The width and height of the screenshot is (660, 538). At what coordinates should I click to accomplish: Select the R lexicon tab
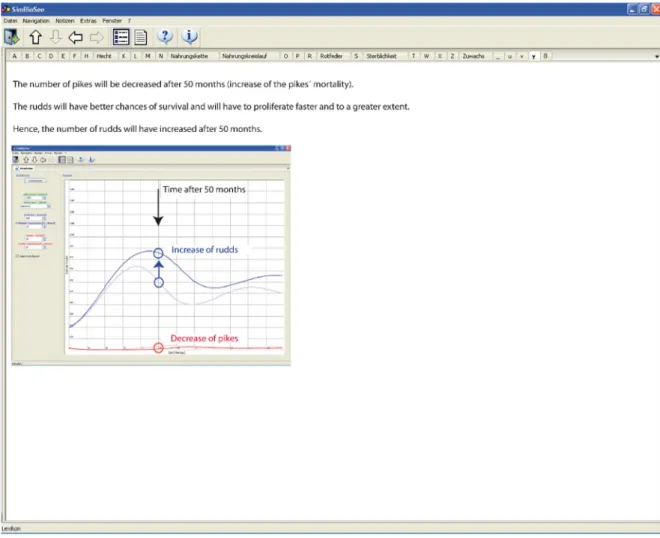click(x=310, y=56)
